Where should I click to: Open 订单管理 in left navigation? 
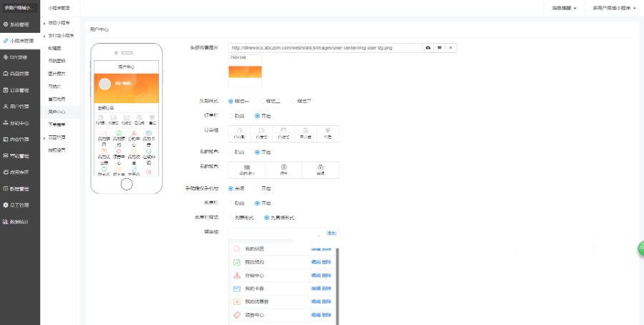tap(19, 90)
